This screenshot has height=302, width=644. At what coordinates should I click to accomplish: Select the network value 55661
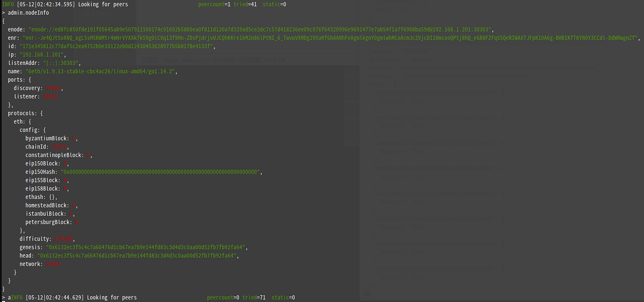(53, 264)
